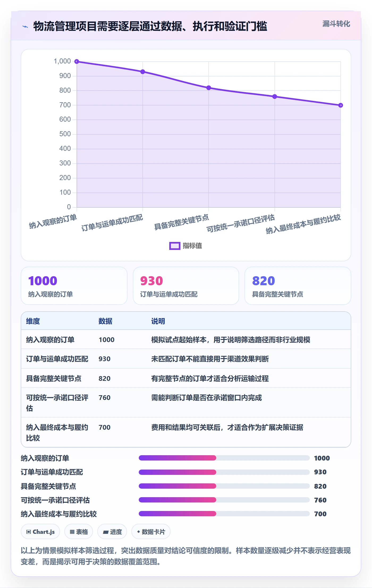Screen dimensions: 372x588
Task: Click table cell 订单与运单成功匹配
Action: pyautogui.click(x=57, y=359)
